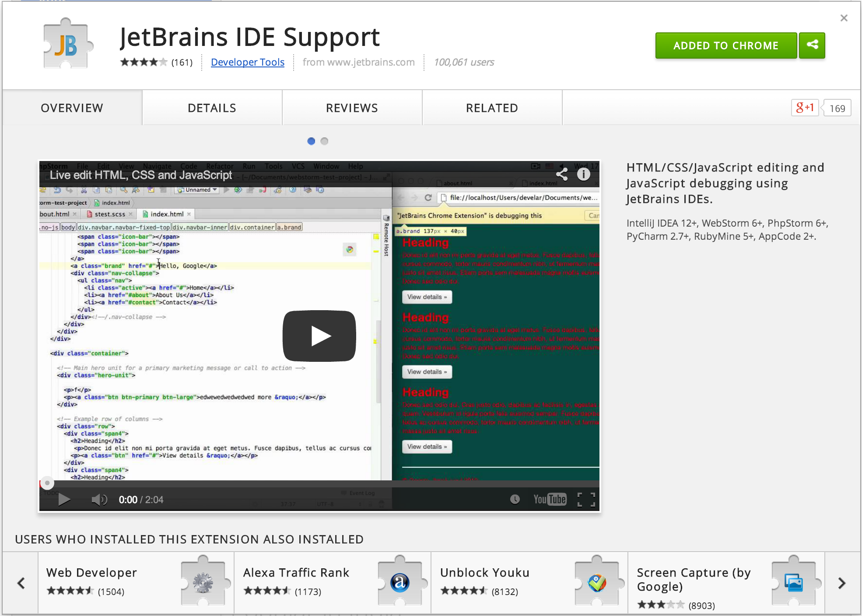Open the Details tab

[x=212, y=108]
